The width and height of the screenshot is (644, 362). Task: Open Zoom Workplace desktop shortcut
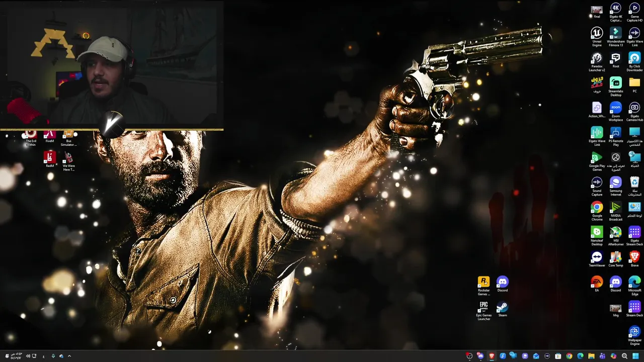[615, 111]
